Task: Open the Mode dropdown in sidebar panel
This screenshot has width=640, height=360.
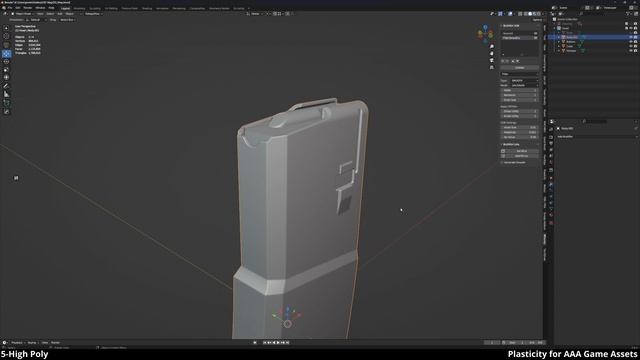Action: click(x=524, y=85)
